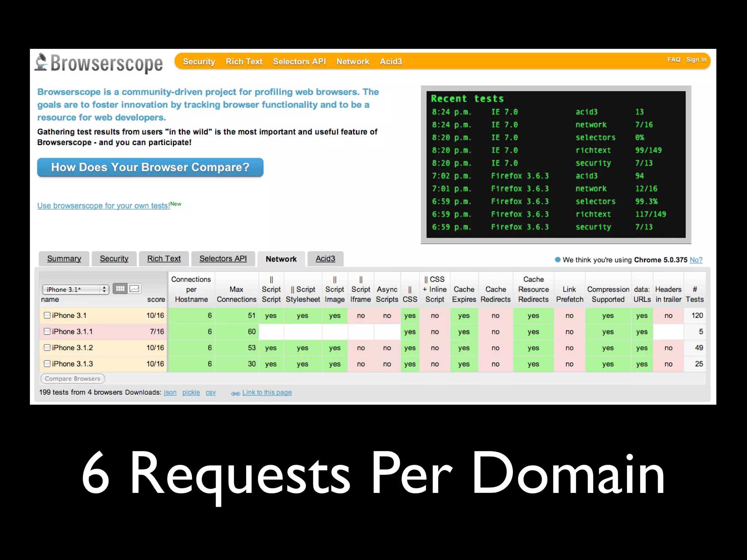Check the iPhone 3.1.3 row checkbox
The height and width of the screenshot is (560, 747).
click(47, 363)
